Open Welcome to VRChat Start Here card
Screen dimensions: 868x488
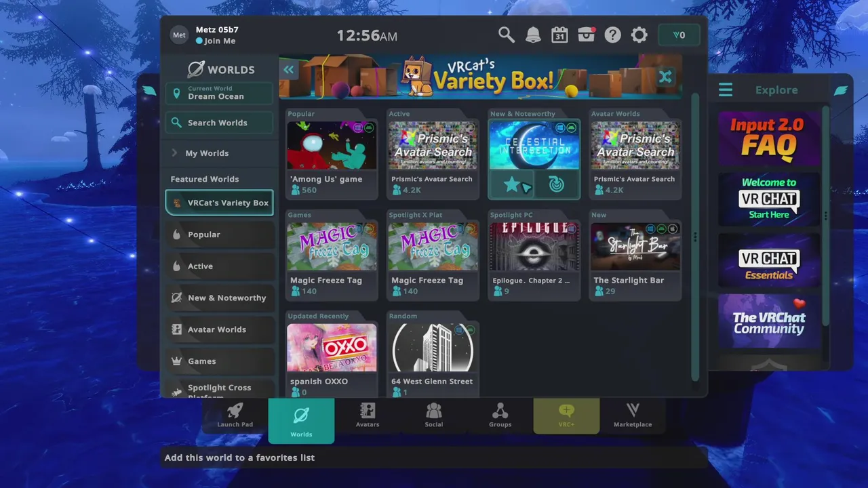[x=769, y=199]
